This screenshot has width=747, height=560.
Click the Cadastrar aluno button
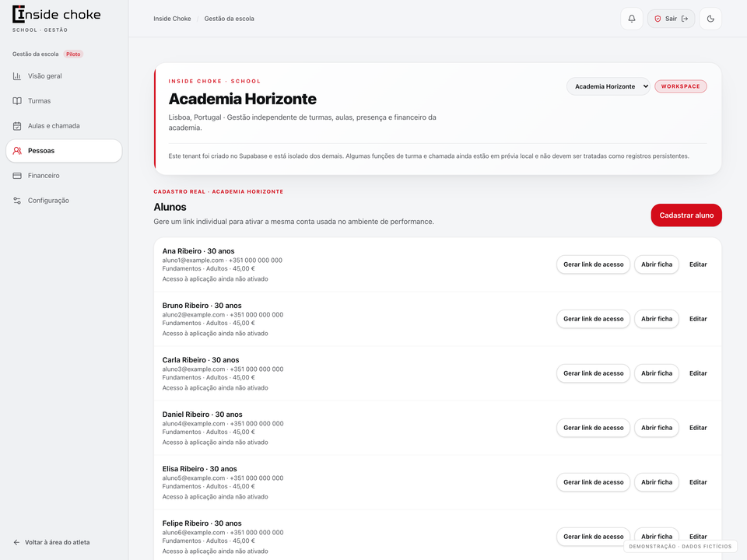pyautogui.click(x=686, y=215)
